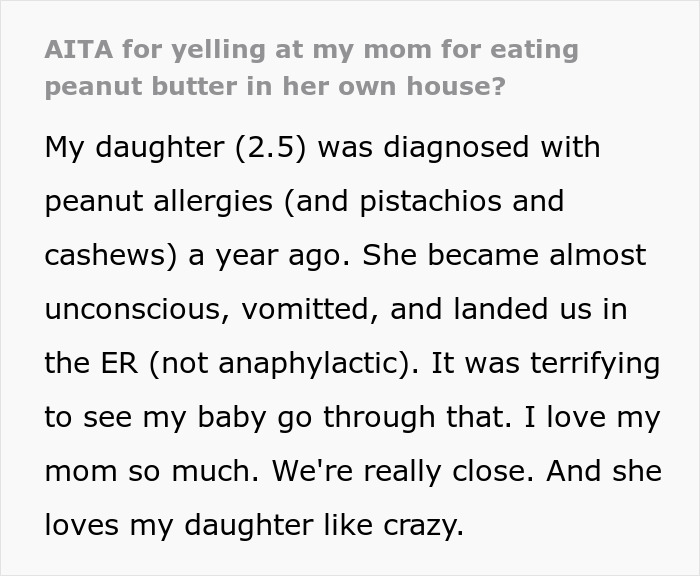
Task: Click the phrase 'a year ago.'
Action: point(267,255)
